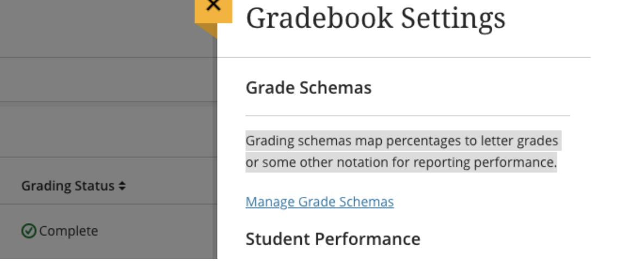
Task: Click the highlighted line ending "reporting performance."
Action: click(401, 163)
